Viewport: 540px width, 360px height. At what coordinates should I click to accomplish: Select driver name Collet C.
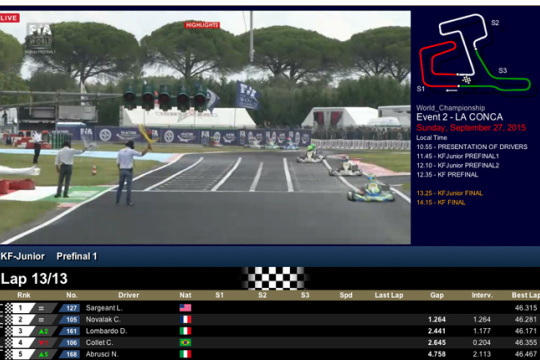[99, 343]
